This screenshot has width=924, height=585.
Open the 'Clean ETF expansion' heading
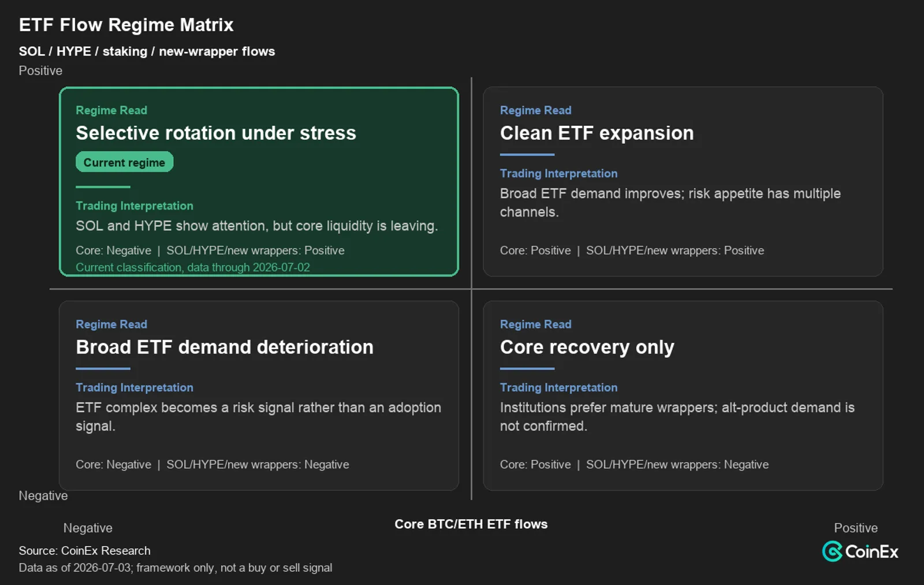click(597, 133)
